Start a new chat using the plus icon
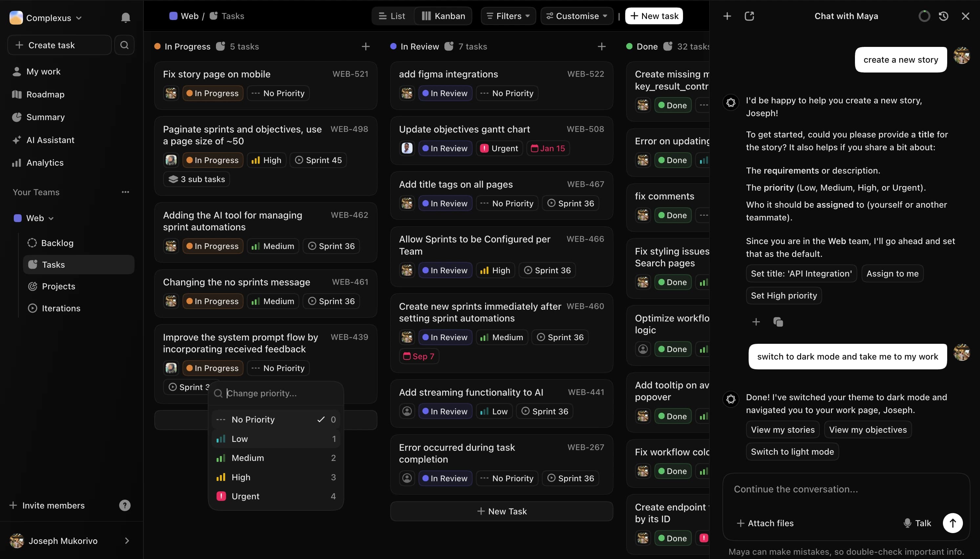Screen dimensions: 980x559 (727, 16)
